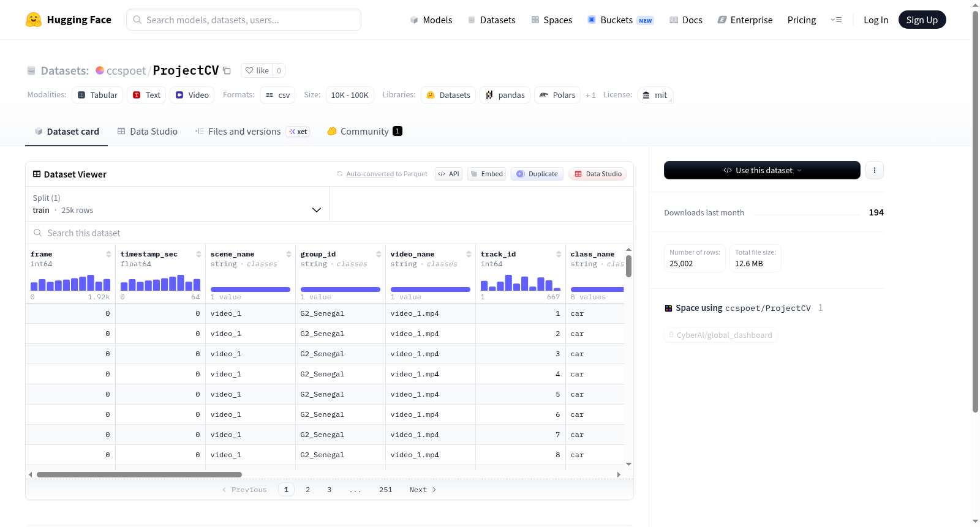
Task: Click the heart like button
Action: click(x=257, y=70)
